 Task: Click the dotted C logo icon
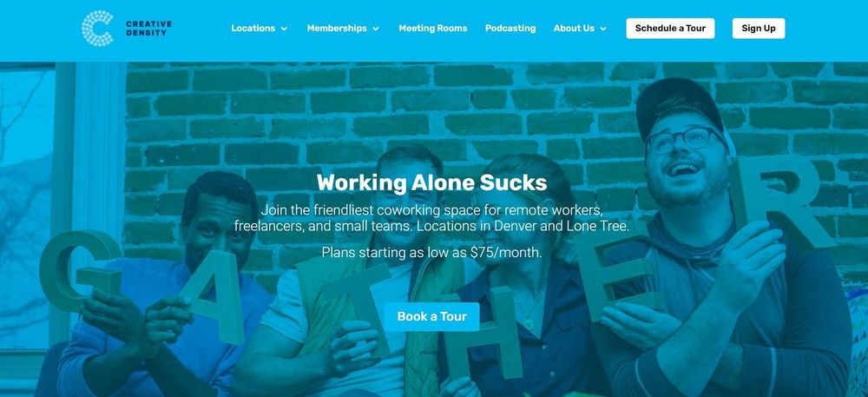coord(97,29)
